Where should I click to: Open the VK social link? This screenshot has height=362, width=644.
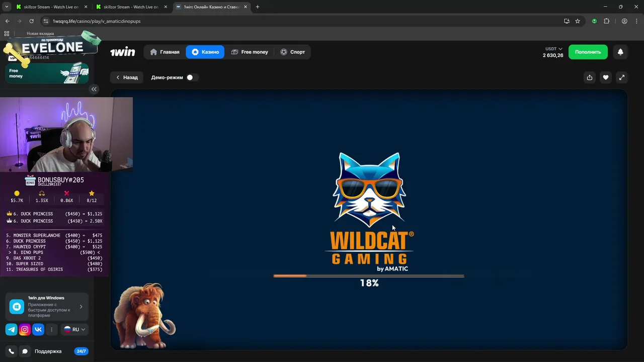[x=38, y=329]
